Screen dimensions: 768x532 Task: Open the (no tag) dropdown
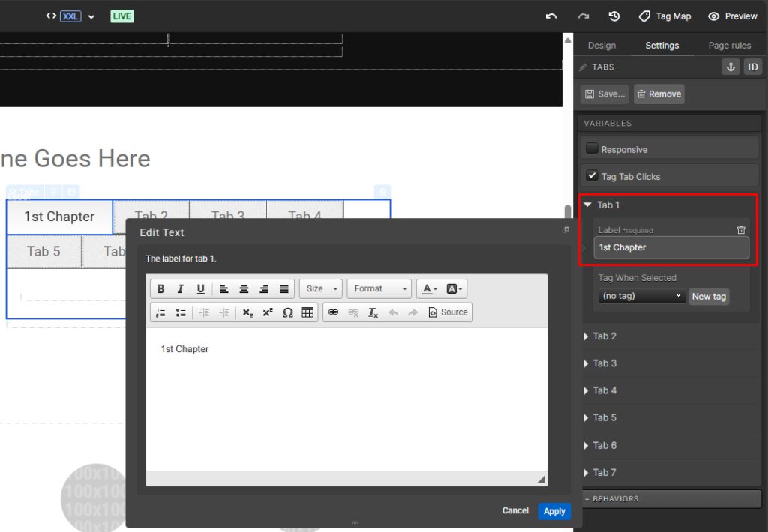tap(641, 296)
